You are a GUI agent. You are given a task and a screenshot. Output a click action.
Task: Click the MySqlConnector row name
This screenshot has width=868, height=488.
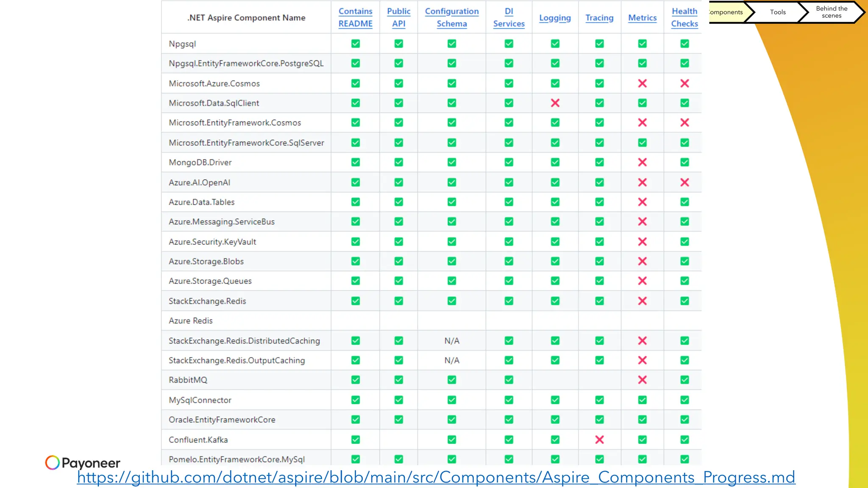tap(200, 400)
